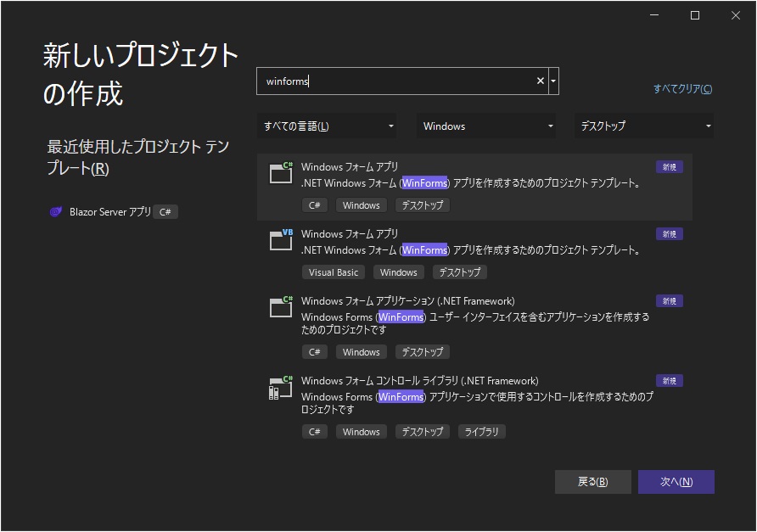The height and width of the screenshot is (532, 757).
Task: Select the Visual Basic Windows フォーム アプリ title
Action: [350, 234]
